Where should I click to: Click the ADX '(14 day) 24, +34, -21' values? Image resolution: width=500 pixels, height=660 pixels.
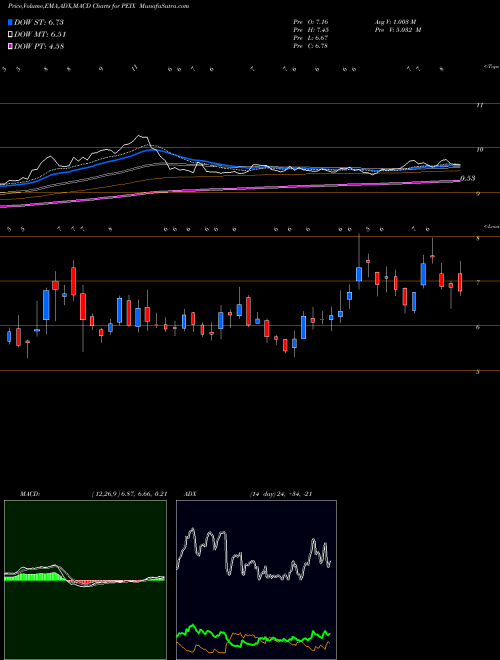281,494
